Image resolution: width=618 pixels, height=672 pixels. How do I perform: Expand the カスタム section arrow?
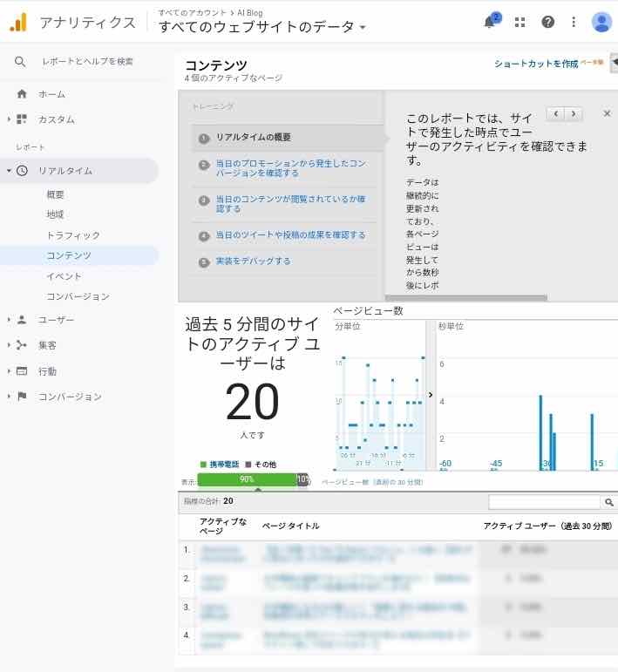[9, 119]
